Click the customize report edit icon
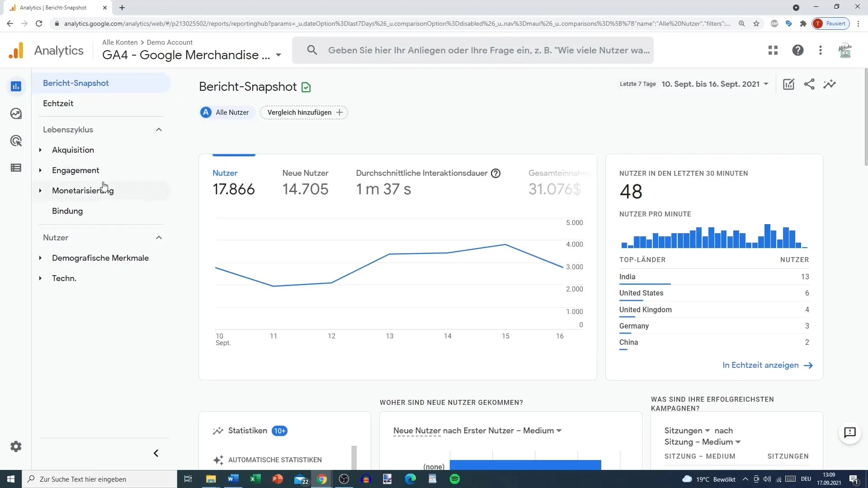Viewport: 868px width, 488px height. [x=788, y=84]
